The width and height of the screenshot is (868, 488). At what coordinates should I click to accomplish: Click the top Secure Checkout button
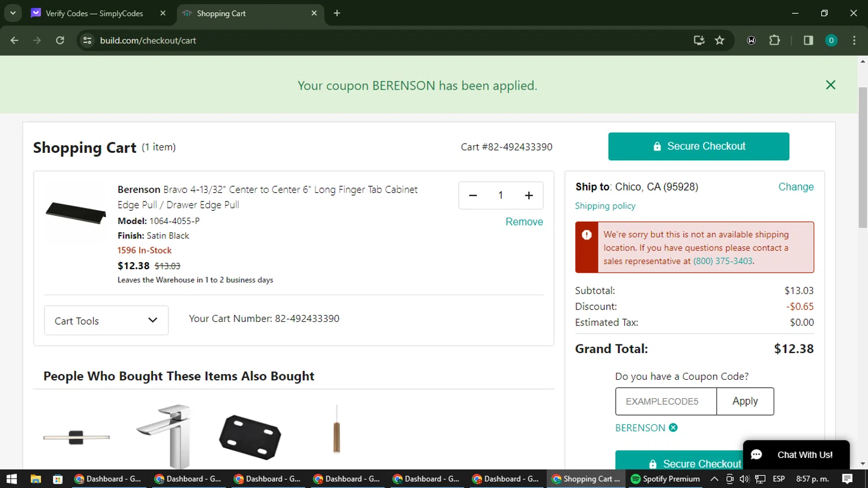698,146
